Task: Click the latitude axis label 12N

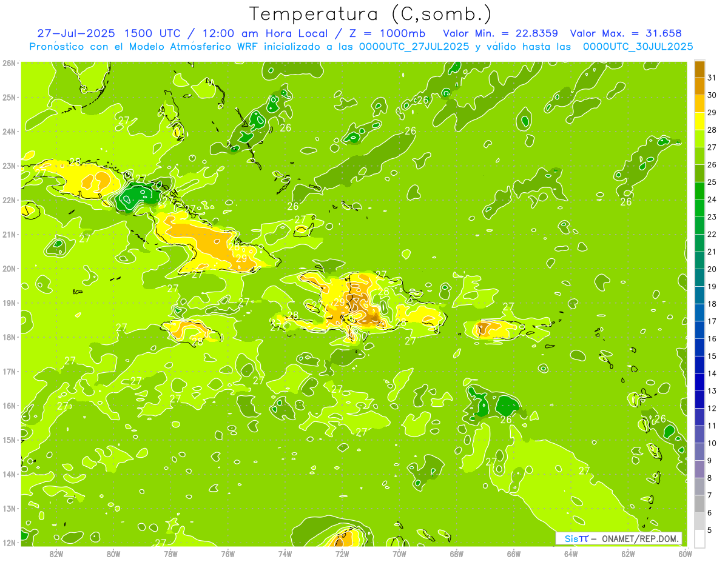Action: click(8, 543)
